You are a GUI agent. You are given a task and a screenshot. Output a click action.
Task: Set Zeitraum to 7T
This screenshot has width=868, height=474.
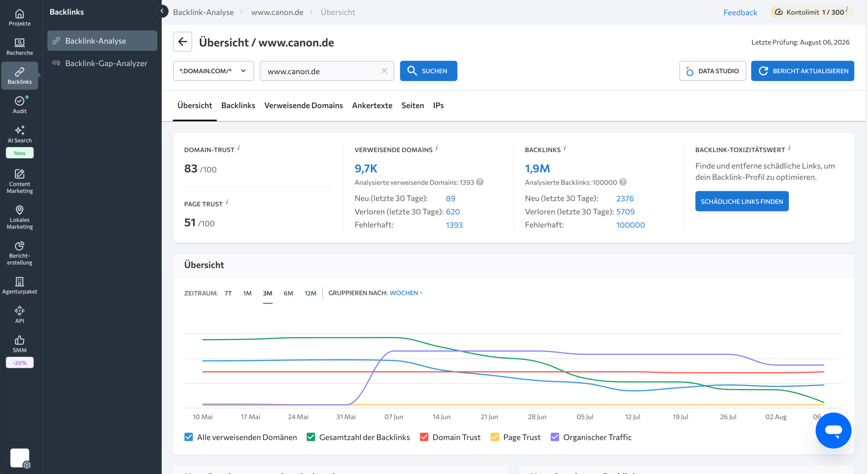(228, 293)
